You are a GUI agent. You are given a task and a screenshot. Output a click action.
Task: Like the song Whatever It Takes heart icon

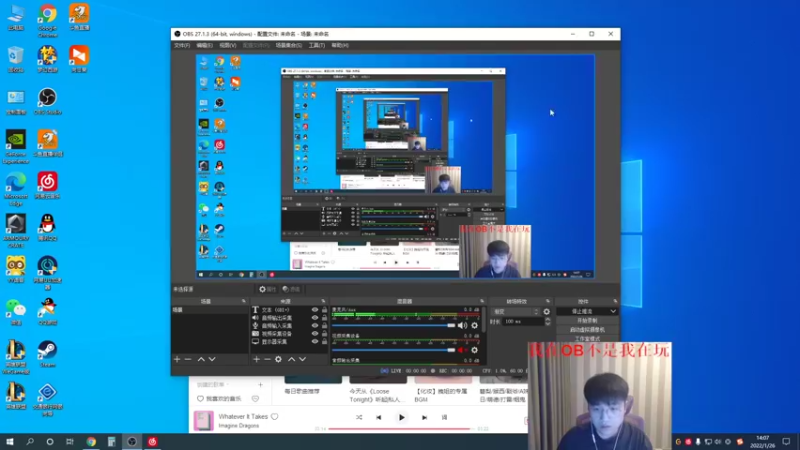coord(274,416)
